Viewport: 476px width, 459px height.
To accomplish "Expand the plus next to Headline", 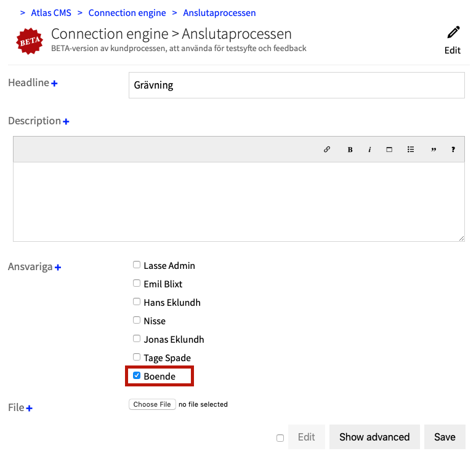I will pos(54,83).
